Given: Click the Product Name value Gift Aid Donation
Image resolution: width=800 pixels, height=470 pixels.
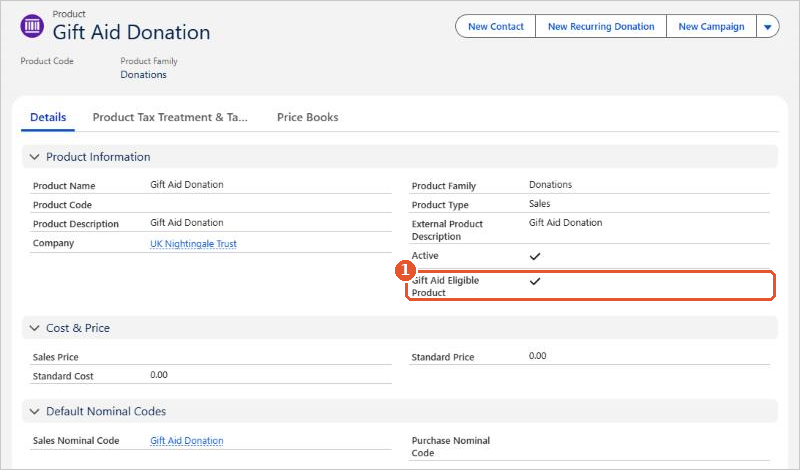Looking at the screenshot, I should (x=187, y=185).
